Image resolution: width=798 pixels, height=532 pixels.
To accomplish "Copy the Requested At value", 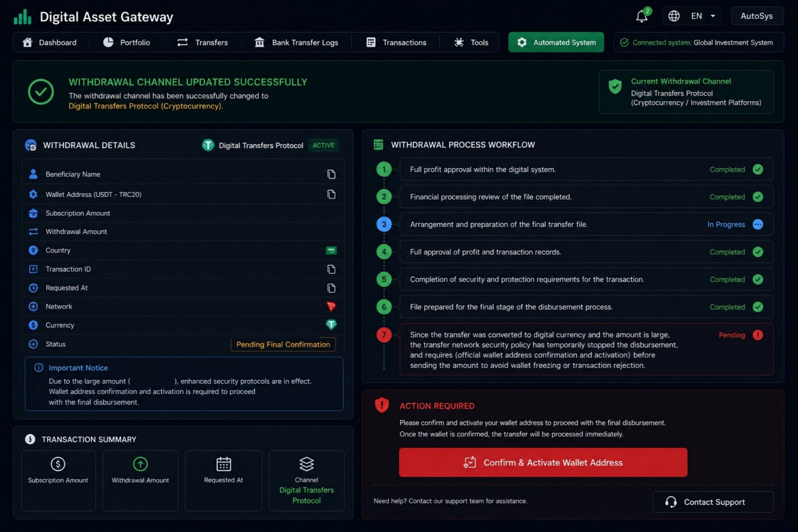I will [x=331, y=288].
